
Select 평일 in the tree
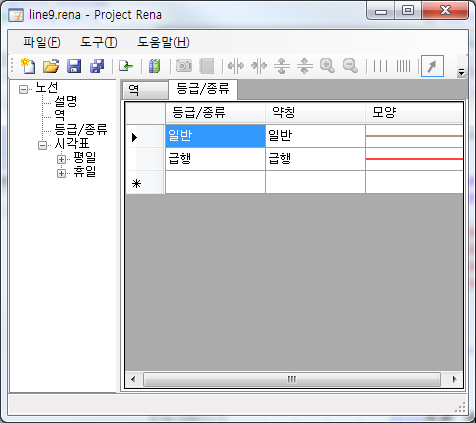(85, 158)
